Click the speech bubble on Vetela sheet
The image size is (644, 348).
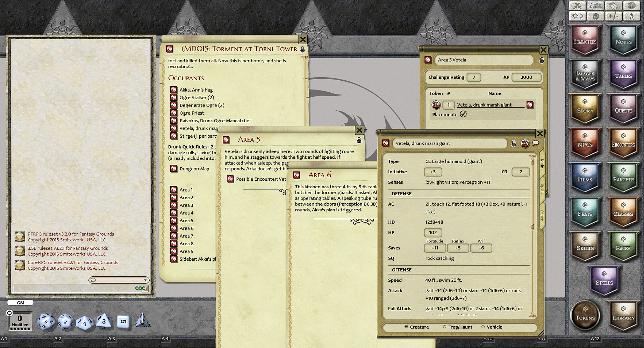click(536, 143)
